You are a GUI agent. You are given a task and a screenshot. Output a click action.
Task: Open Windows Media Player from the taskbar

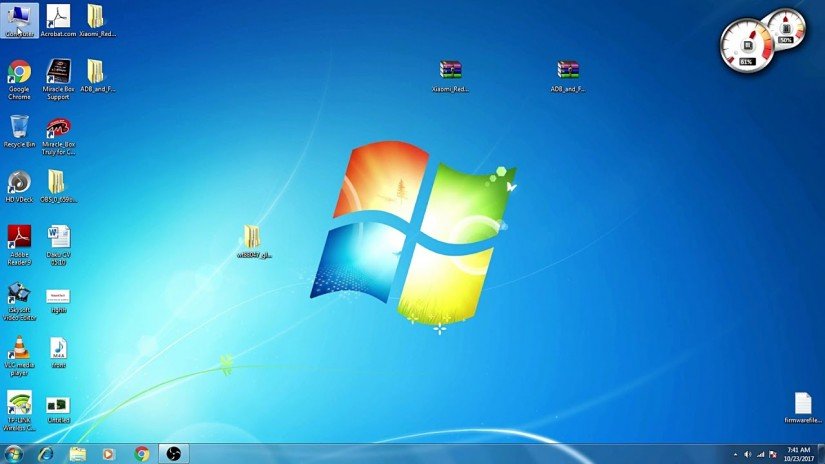point(109,453)
